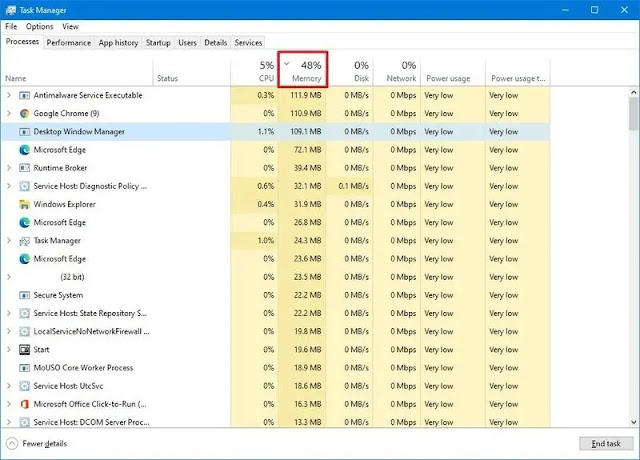
Task: Expand Microsoft Office Click-to-Run group
Action: (9, 404)
